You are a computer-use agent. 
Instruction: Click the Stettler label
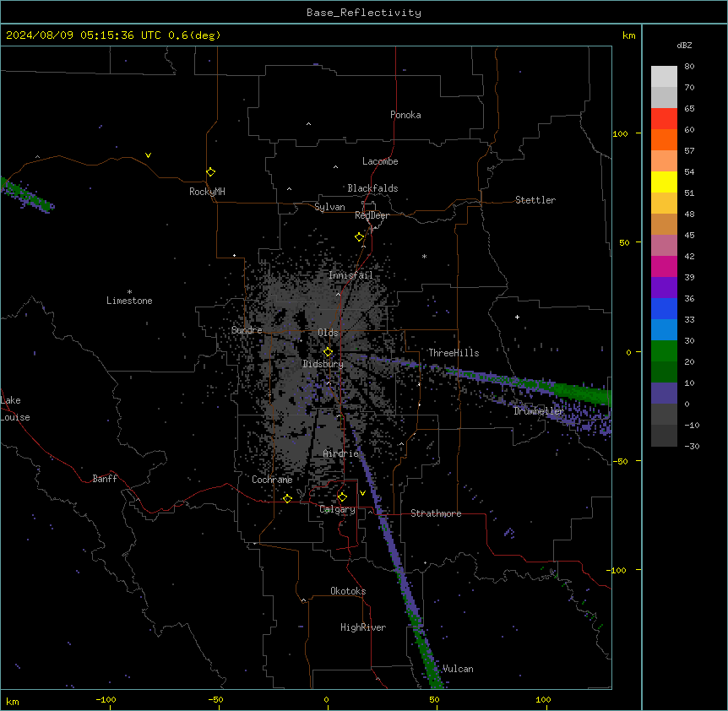pos(535,200)
